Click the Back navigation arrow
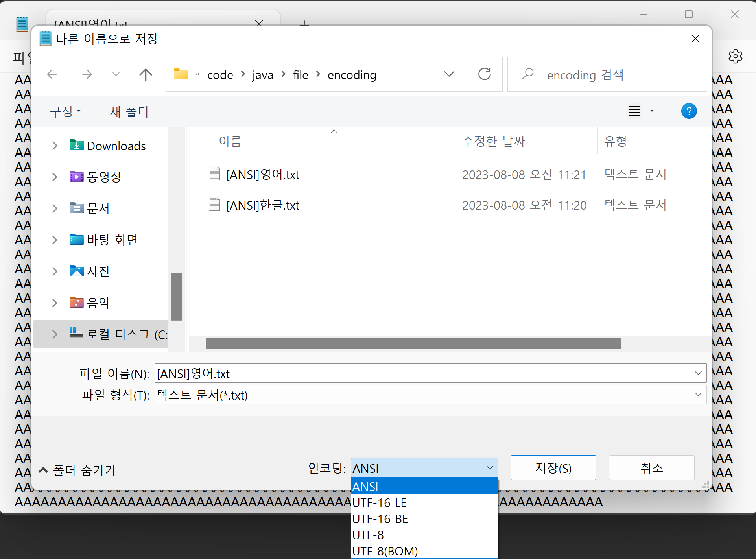 pyautogui.click(x=52, y=74)
